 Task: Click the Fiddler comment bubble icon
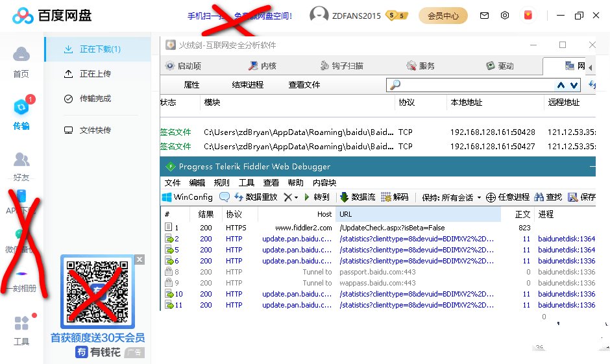click(225, 197)
